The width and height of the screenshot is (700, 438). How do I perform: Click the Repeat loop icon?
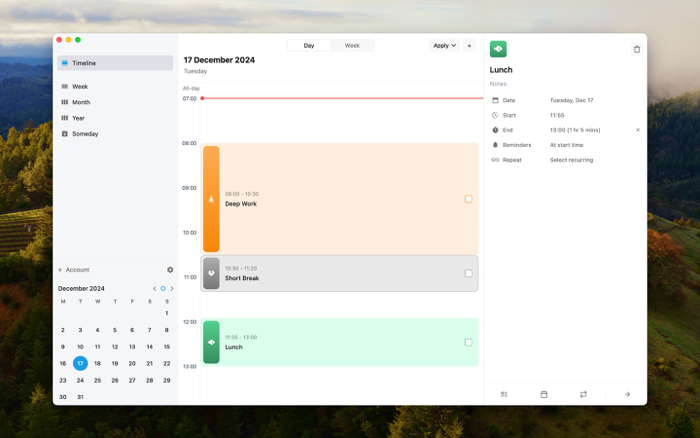point(495,160)
